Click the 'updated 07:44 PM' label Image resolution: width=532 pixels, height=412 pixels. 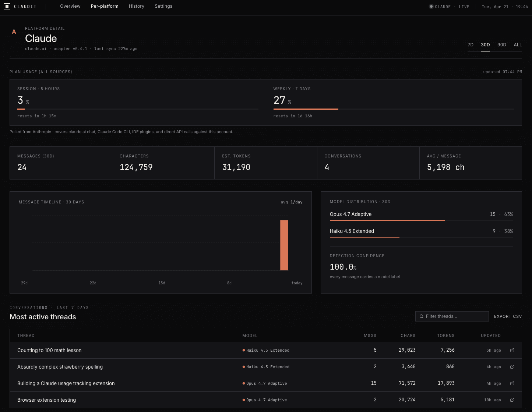503,72
